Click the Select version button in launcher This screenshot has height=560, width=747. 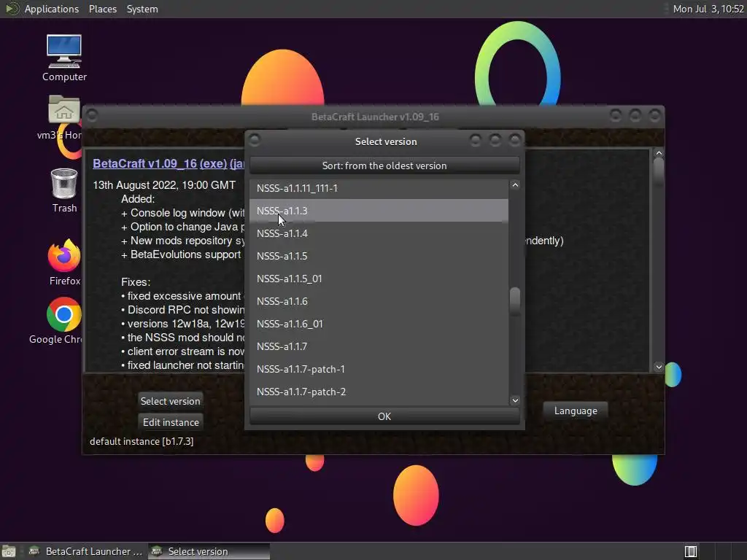pyautogui.click(x=170, y=401)
